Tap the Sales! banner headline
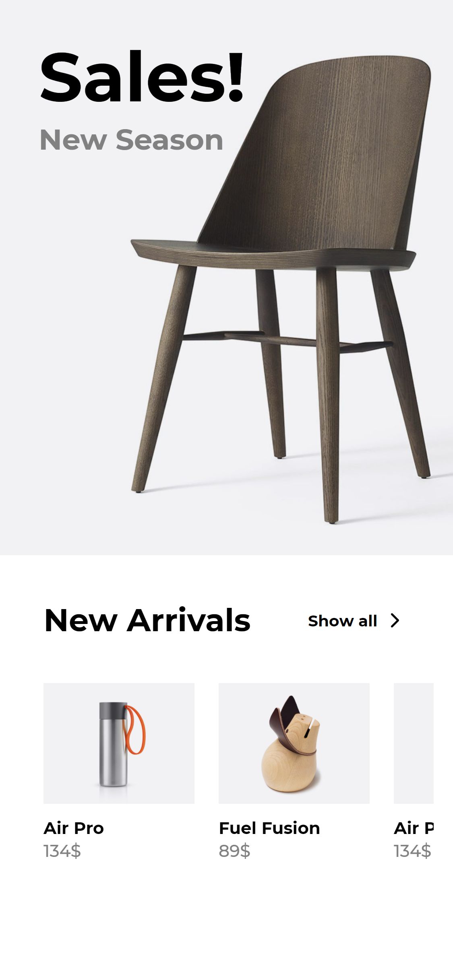This screenshot has height=980, width=453. click(142, 77)
